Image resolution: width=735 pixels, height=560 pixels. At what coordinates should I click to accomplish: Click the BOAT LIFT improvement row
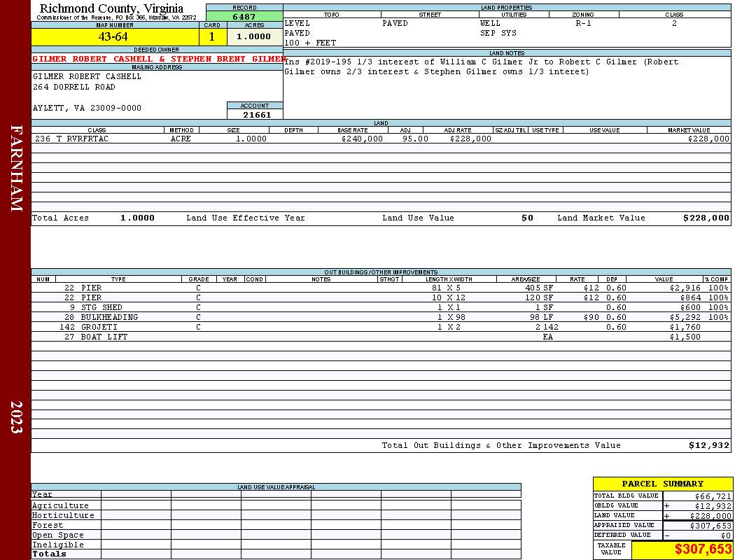[x=381, y=337]
